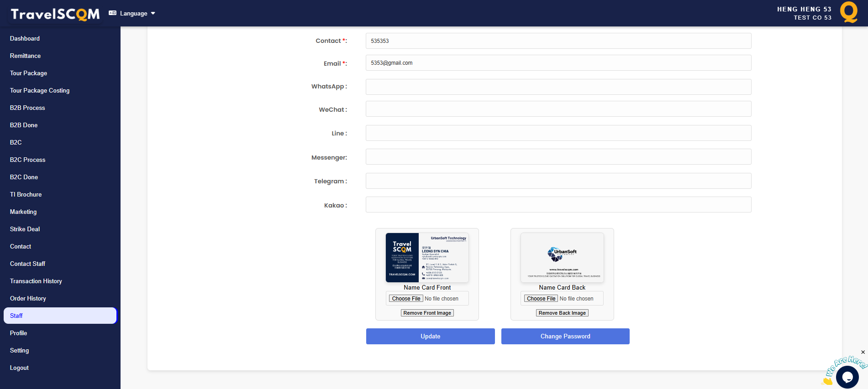Viewport: 868px width, 389px height.
Task: Focus the Telegram text box
Action: tap(558, 181)
